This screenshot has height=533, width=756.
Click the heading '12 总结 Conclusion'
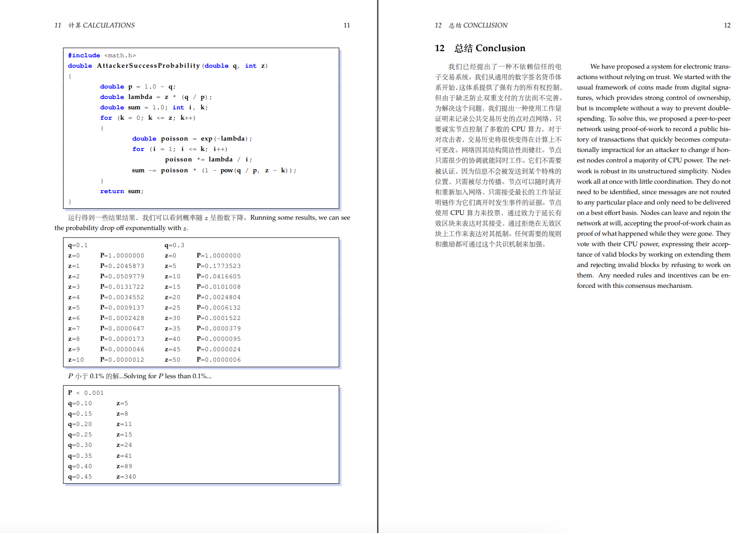(480, 48)
